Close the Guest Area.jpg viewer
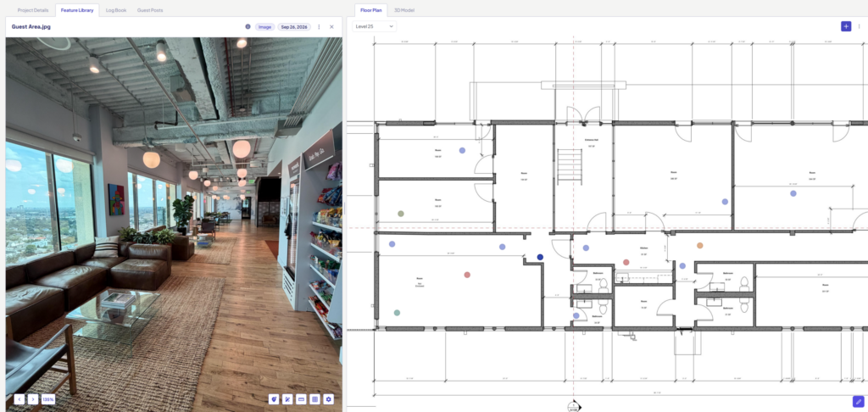The image size is (868, 412). click(331, 26)
